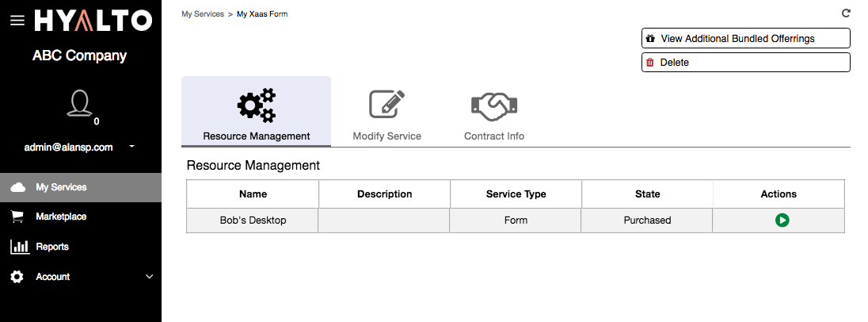Expand the admin@alansp.com dropdown arrow

coord(131,147)
